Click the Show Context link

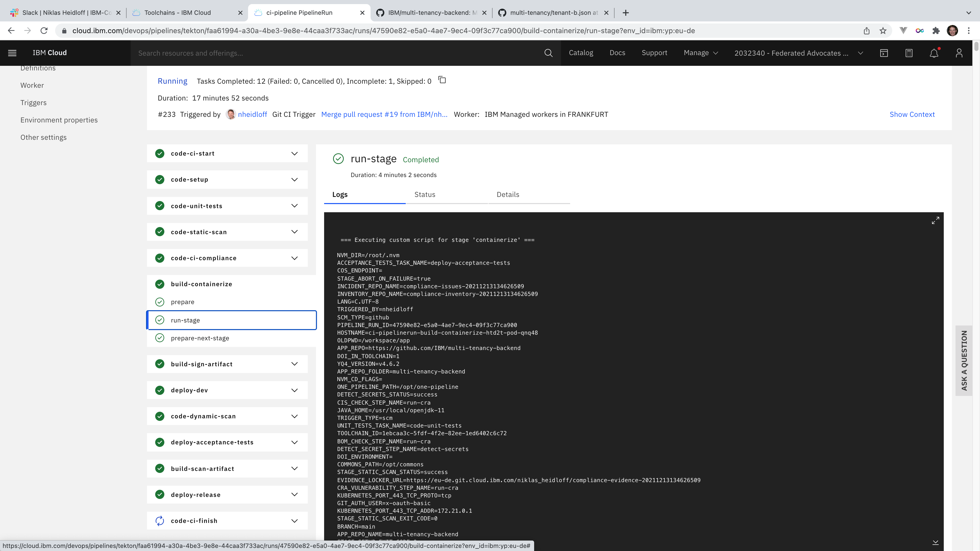tap(912, 115)
